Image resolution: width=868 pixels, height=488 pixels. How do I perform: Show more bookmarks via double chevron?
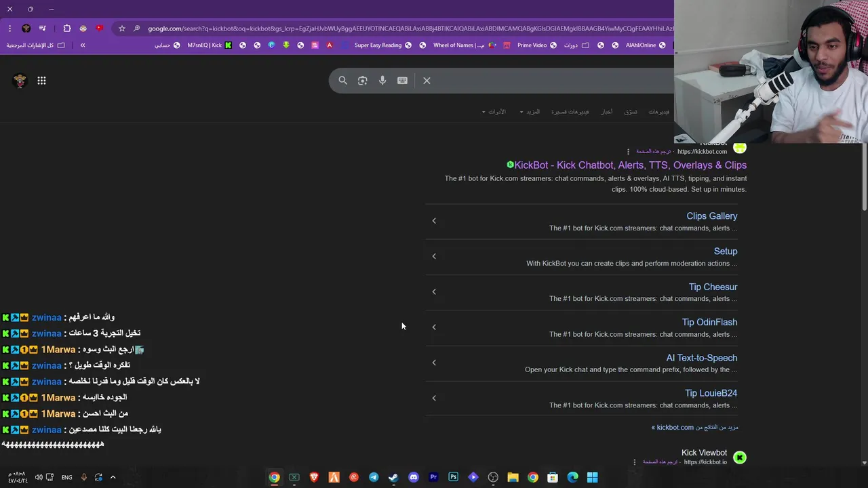coord(83,45)
